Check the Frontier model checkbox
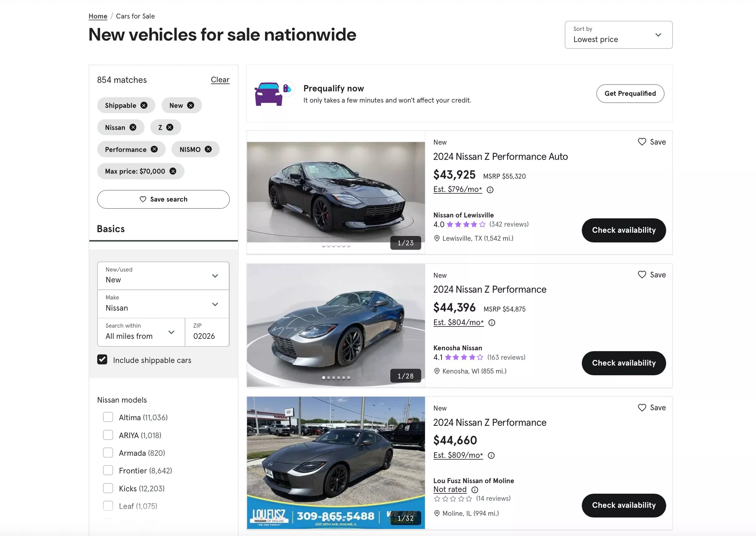 [x=108, y=470]
